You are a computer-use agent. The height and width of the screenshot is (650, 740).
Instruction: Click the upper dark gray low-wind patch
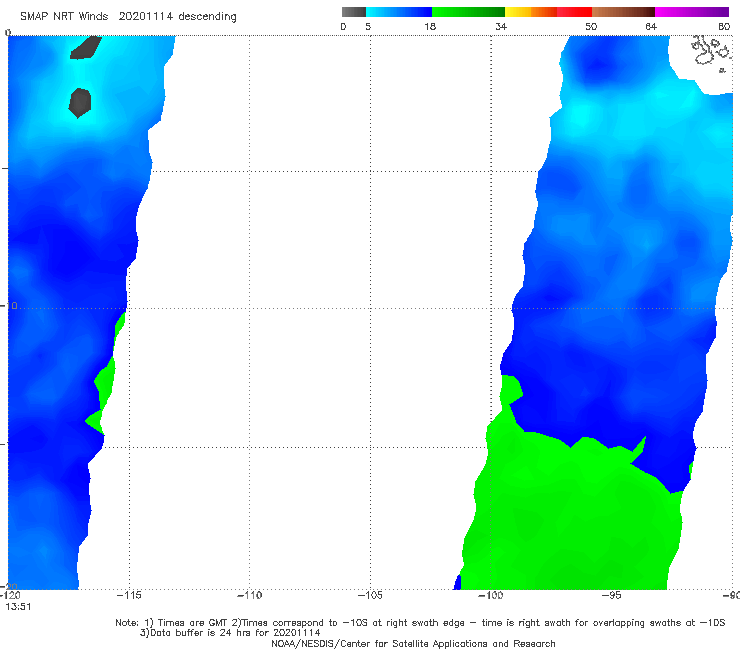[x=85, y=48]
